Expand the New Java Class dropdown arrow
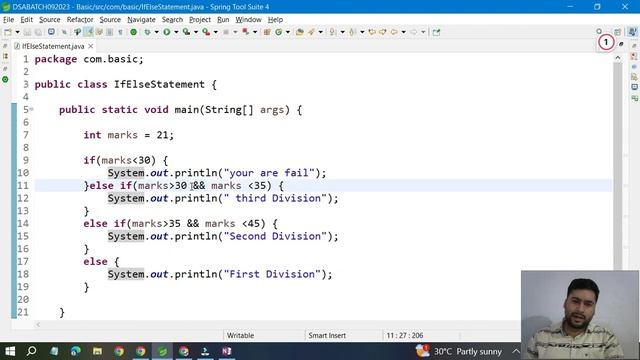The width and height of the screenshot is (640, 360). (x=288, y=32)
